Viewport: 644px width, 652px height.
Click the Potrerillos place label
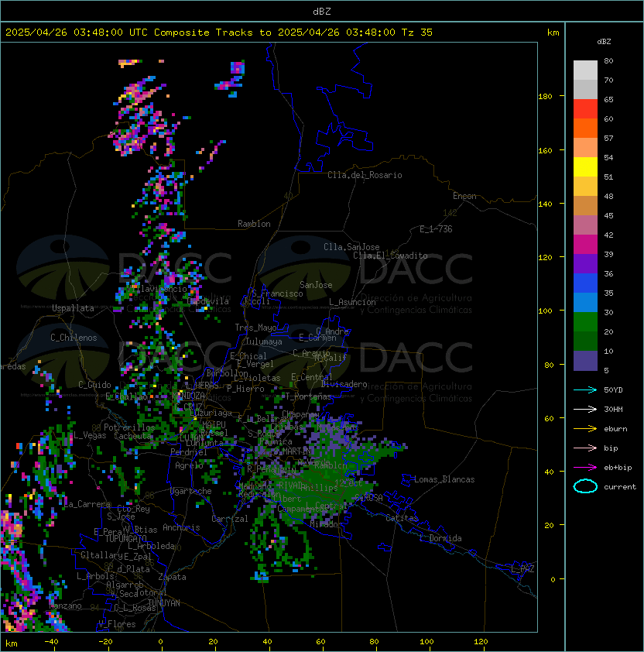tap(129, 427)
